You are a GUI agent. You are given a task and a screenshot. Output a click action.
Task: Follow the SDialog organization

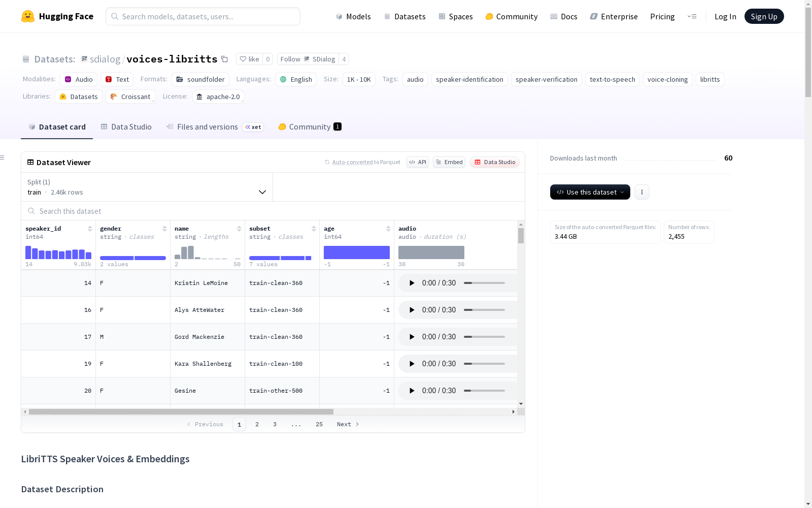(x=308, y=59)
